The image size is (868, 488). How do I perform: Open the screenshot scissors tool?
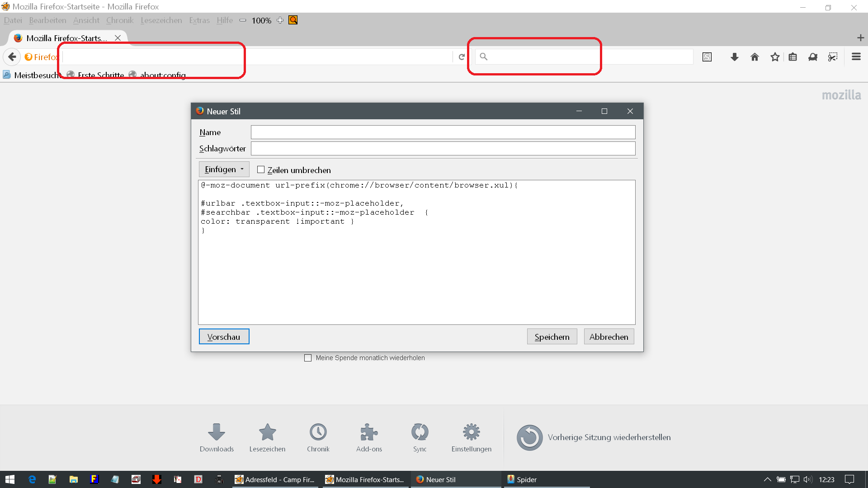(x=832, y=57)
